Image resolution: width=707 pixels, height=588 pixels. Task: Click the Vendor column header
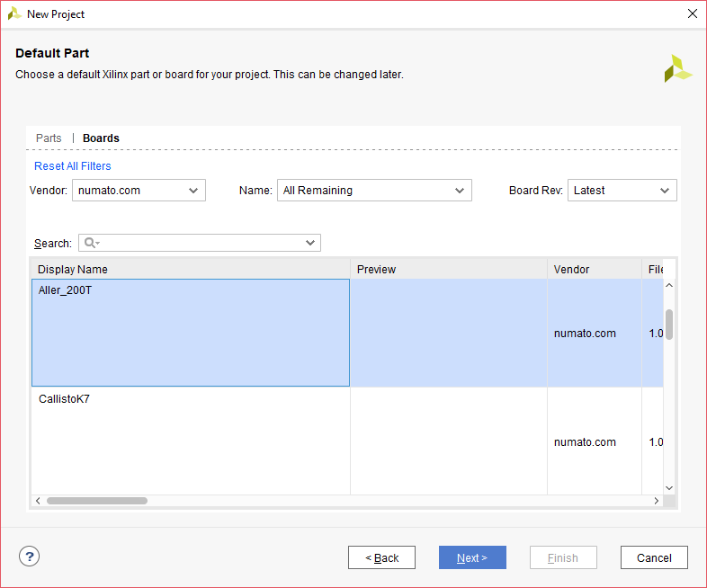tap(594, 269)
